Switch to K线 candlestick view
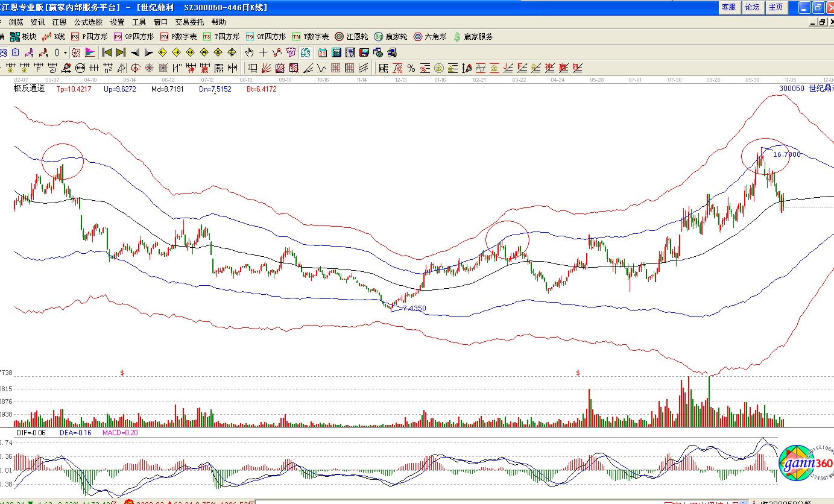Image resolution: width=834 pixels, height=504 pixels. [x=54, y=37]
